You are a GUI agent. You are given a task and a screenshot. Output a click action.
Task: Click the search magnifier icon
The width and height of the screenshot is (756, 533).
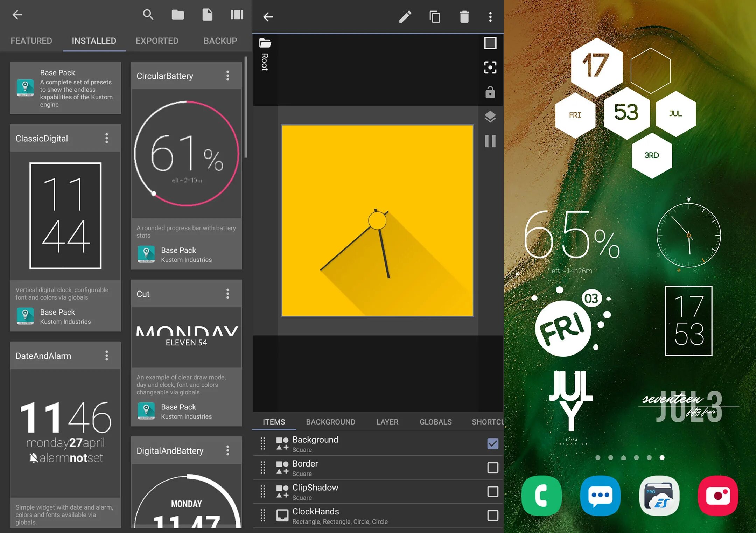click(148, 15)
